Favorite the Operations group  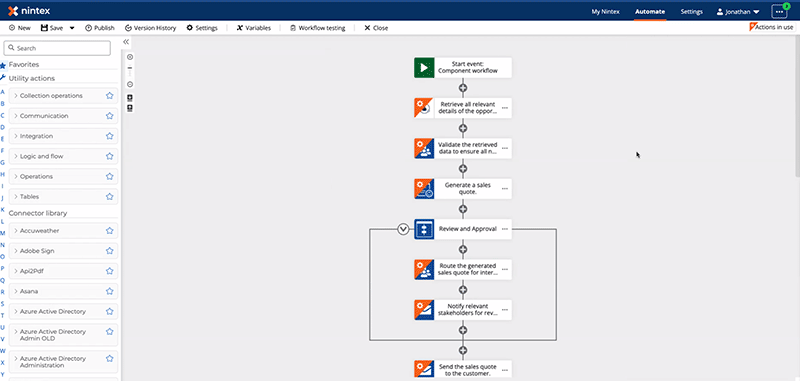coord(109,176)
